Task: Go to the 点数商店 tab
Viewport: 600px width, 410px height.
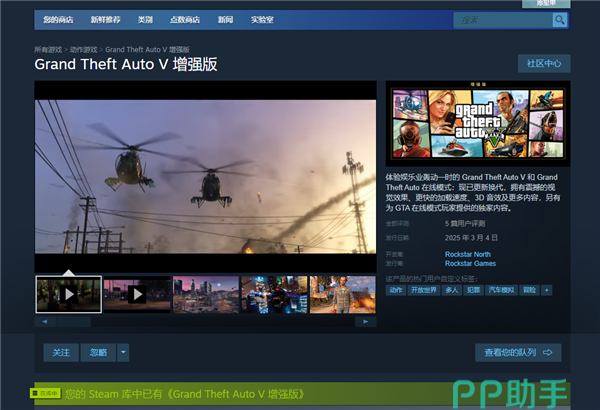Action: 185,20
